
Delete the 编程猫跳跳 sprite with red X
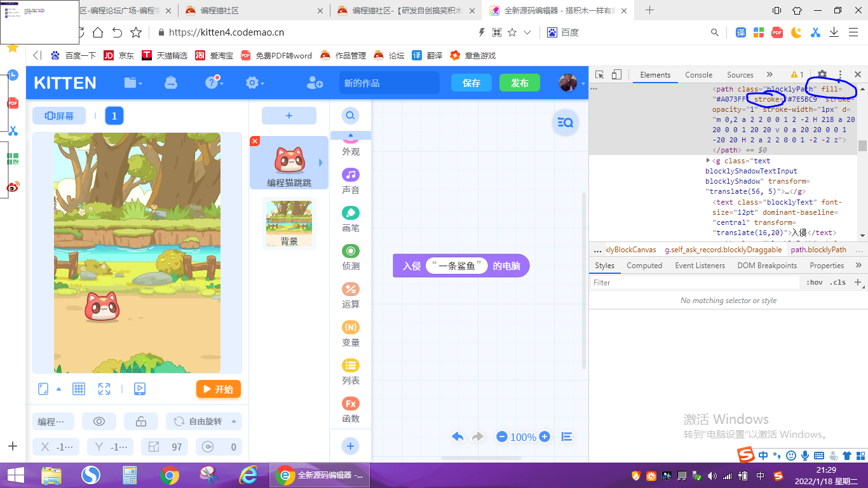click(x=255, y=141)
